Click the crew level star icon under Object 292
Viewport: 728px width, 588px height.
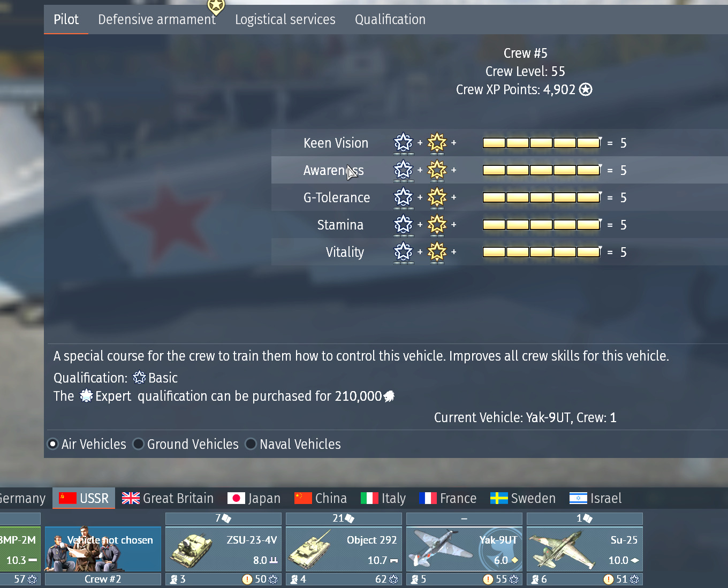click(394, 579)
